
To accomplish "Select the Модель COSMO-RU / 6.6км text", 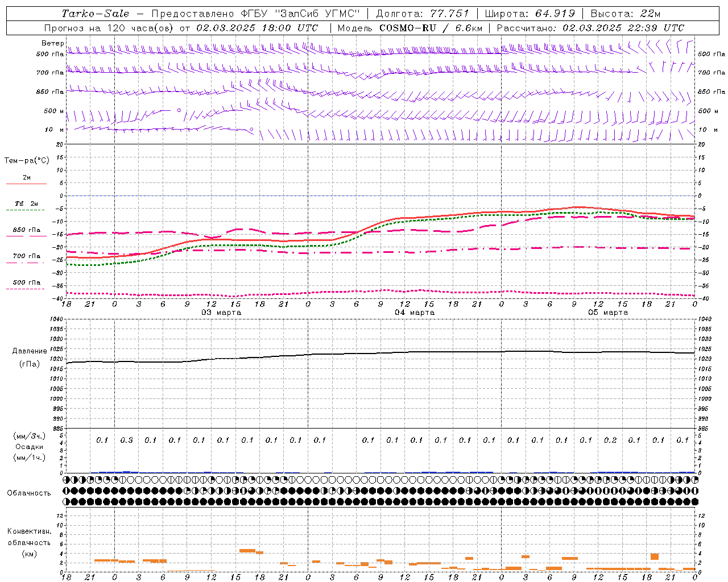I will click(x=409, y=28).
